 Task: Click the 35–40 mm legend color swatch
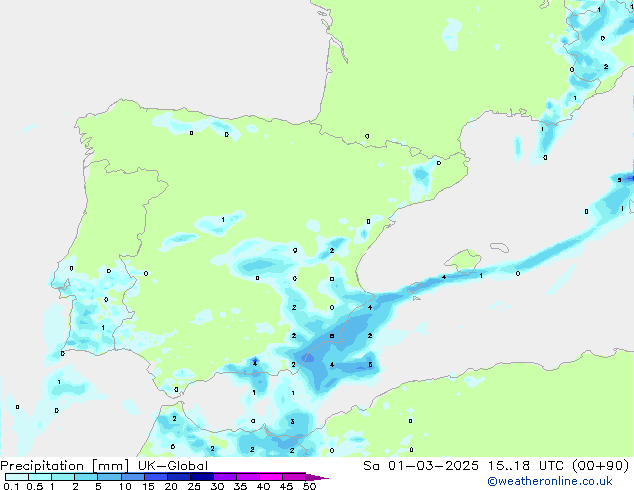247,477
